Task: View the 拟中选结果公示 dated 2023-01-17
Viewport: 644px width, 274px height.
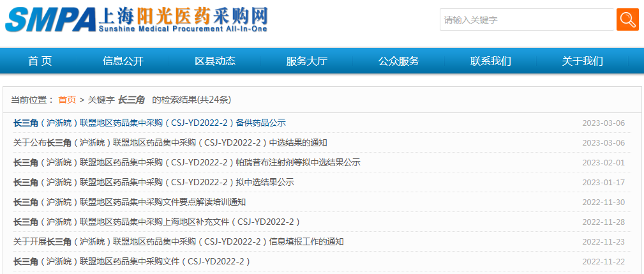Action: point(153,182)
